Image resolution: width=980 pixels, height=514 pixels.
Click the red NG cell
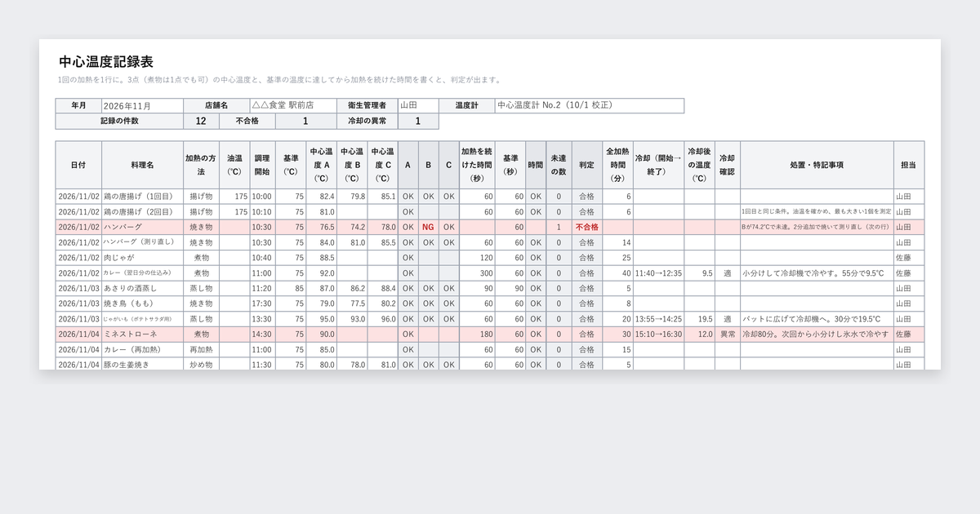point(428,227)
